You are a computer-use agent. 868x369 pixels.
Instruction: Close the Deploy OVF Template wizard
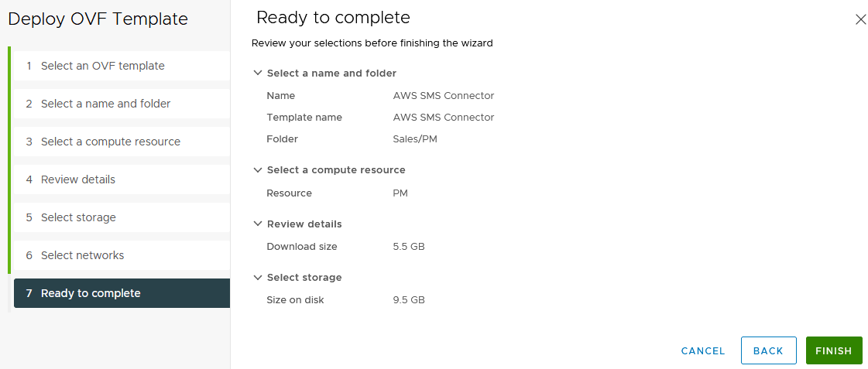[860, 20]
